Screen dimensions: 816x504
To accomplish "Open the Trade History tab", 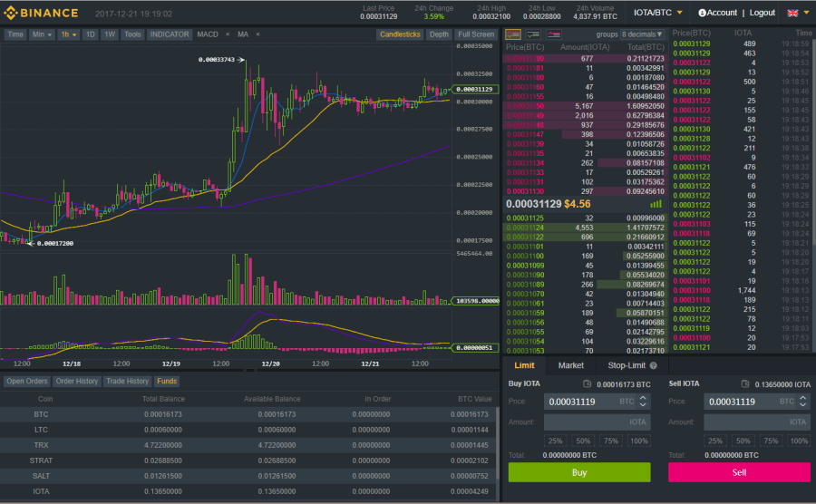I will coord(126,382).
